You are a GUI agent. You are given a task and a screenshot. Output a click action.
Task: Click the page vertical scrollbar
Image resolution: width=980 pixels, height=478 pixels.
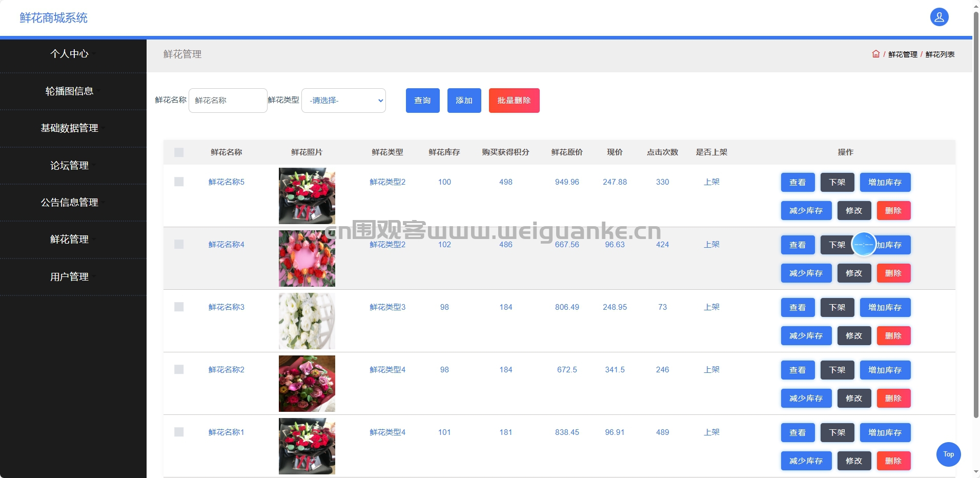pos(976,215)
